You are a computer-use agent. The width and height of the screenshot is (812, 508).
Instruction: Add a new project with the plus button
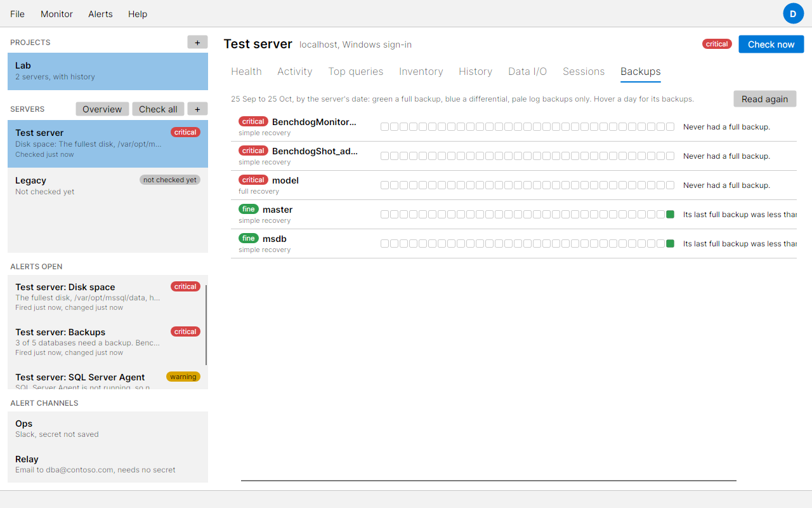click(x=197, y=43)
